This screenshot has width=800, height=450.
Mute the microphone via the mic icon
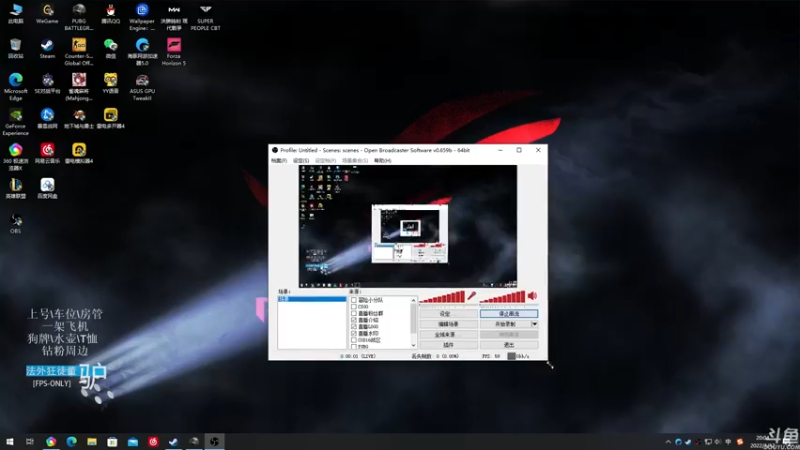471,296
